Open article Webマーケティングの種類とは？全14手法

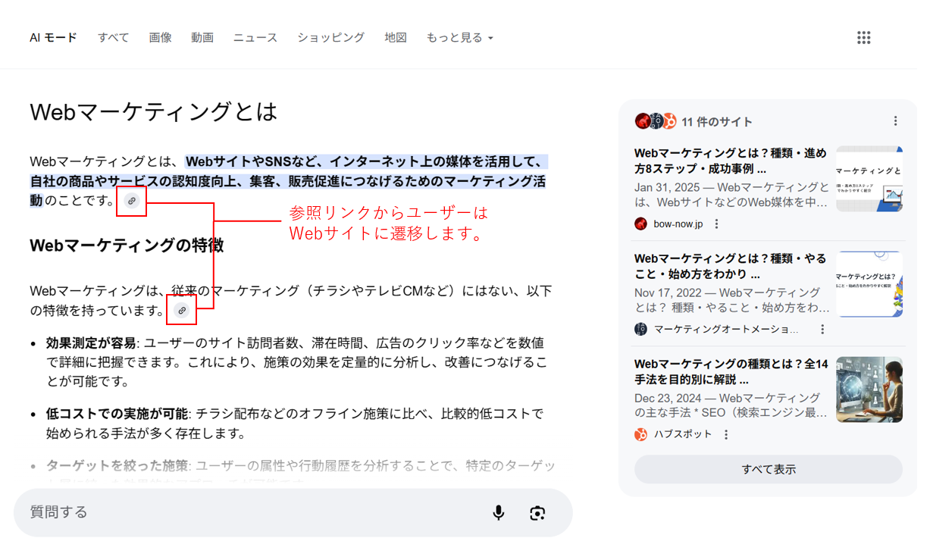click(731, 371)
